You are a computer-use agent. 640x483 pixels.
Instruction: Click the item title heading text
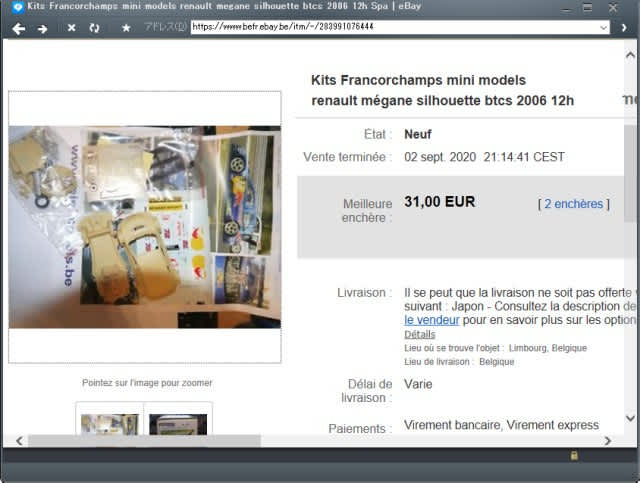click(x=442, y=90)
